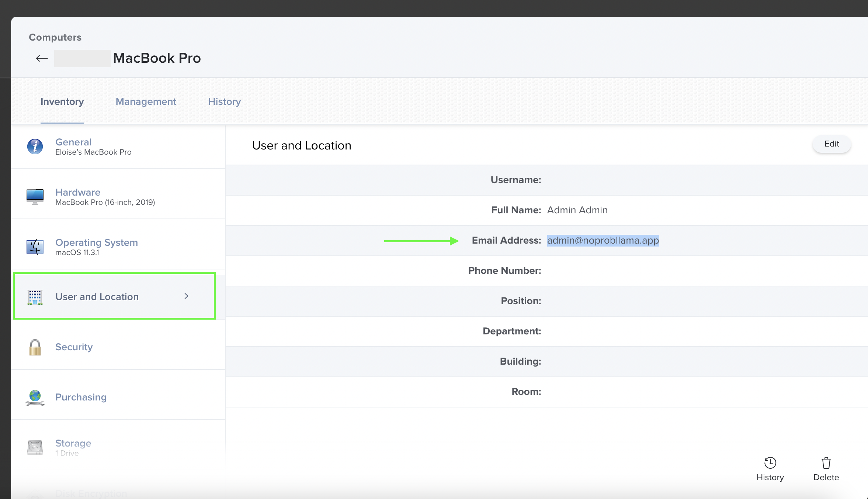Viewport: 868px width, 499px height.
Task: Click the Full Name value Admin Admin
Action: pyautogui.click(x=577, y=210)
